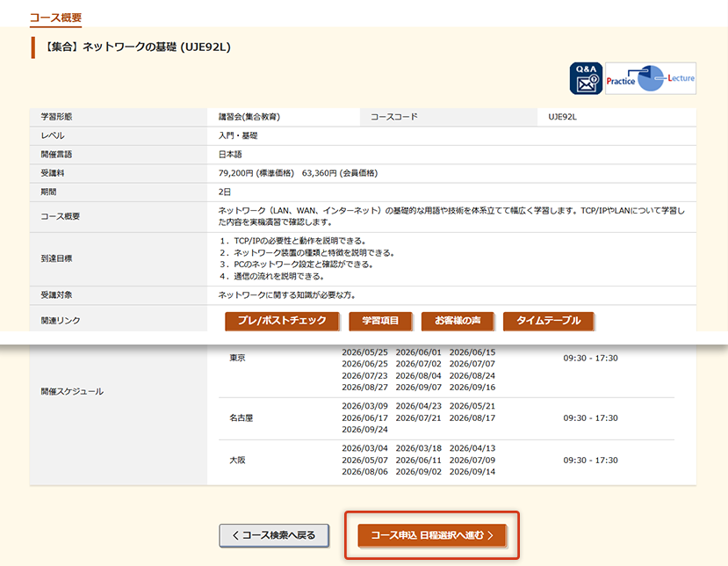The image size is (728, 566).
Task: Click the Tokyo date 2026/05/25
Action: tap(364, 352)
